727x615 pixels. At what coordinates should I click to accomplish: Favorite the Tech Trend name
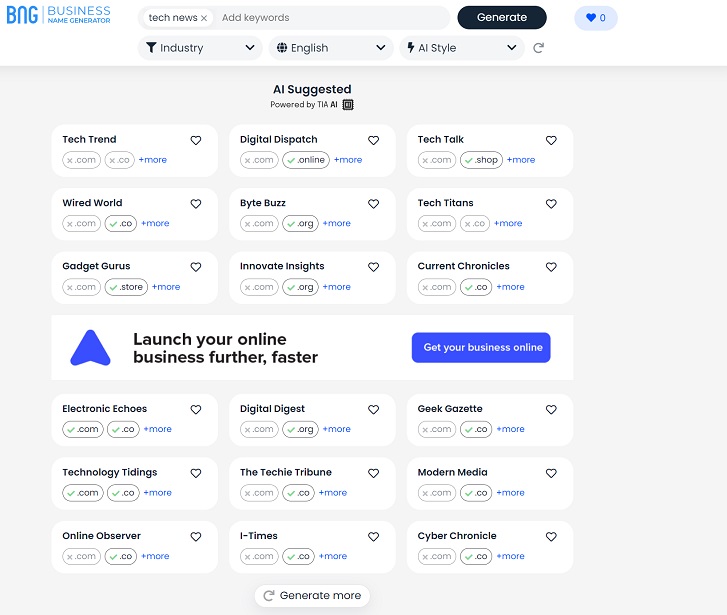(x=196, y=140)
